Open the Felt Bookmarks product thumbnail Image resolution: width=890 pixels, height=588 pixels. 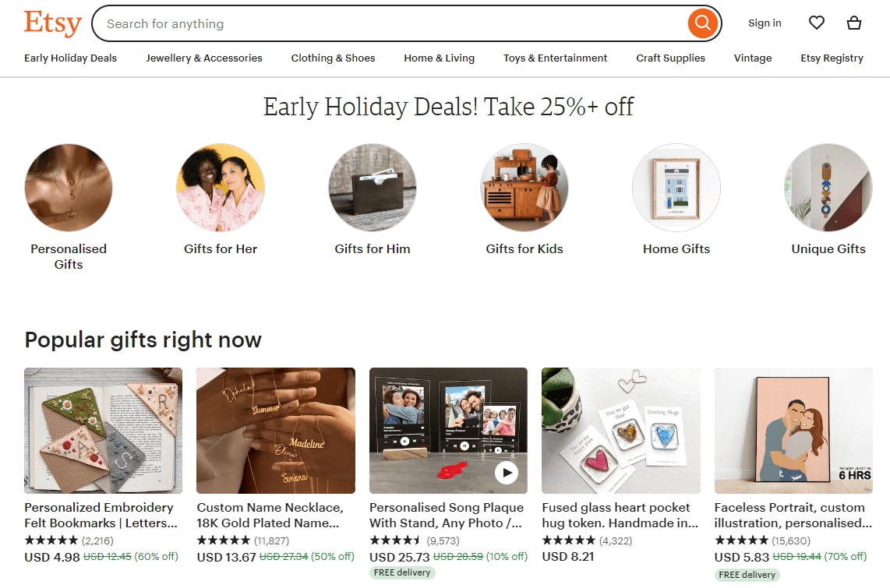103,430
